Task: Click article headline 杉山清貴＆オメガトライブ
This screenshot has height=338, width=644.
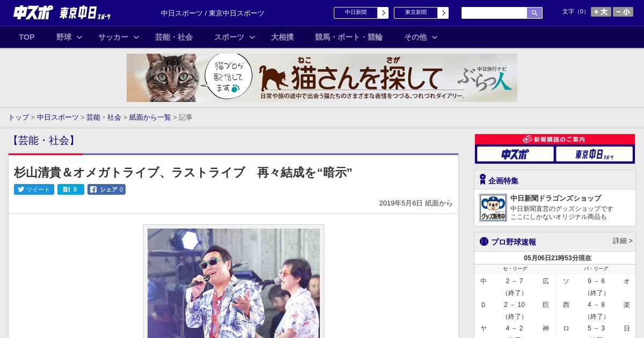Action: pyautogui.click(x=183, y=172)
